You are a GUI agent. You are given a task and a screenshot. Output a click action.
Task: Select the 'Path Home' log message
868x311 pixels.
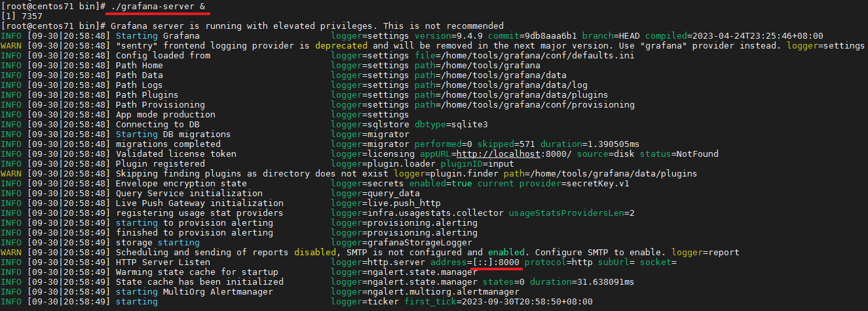[139, 66]
